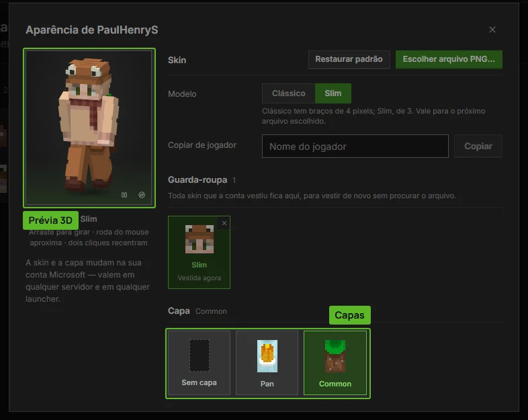Click the round recenter icon in the preview
This screenshot has height=420, width=528.
point(142,195)
